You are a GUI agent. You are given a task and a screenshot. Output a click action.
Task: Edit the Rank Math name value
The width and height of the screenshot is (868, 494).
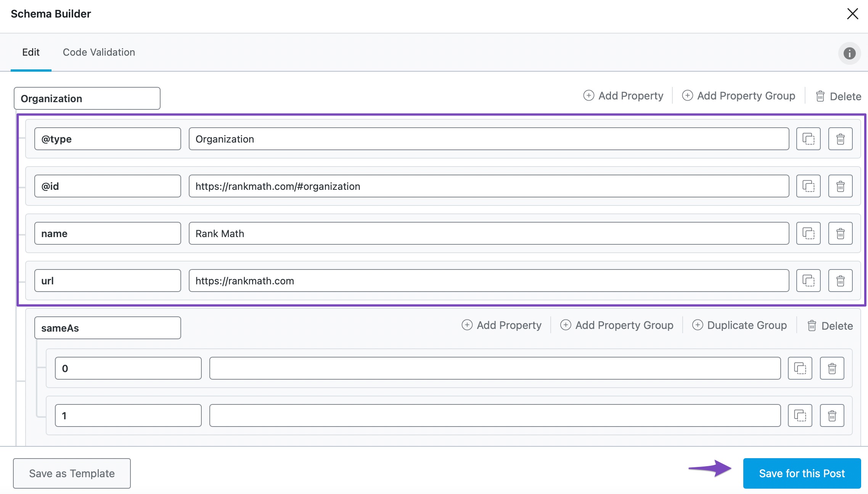489,233
